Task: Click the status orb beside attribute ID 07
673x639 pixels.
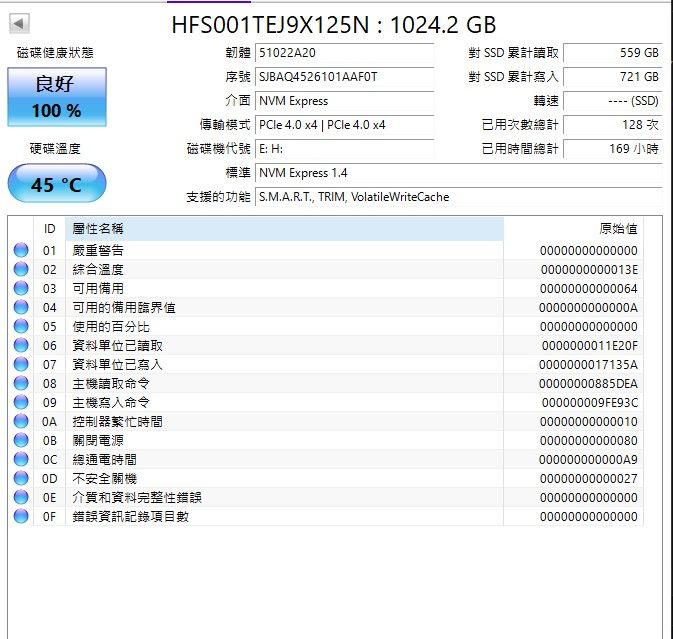Action: point(21,364)
